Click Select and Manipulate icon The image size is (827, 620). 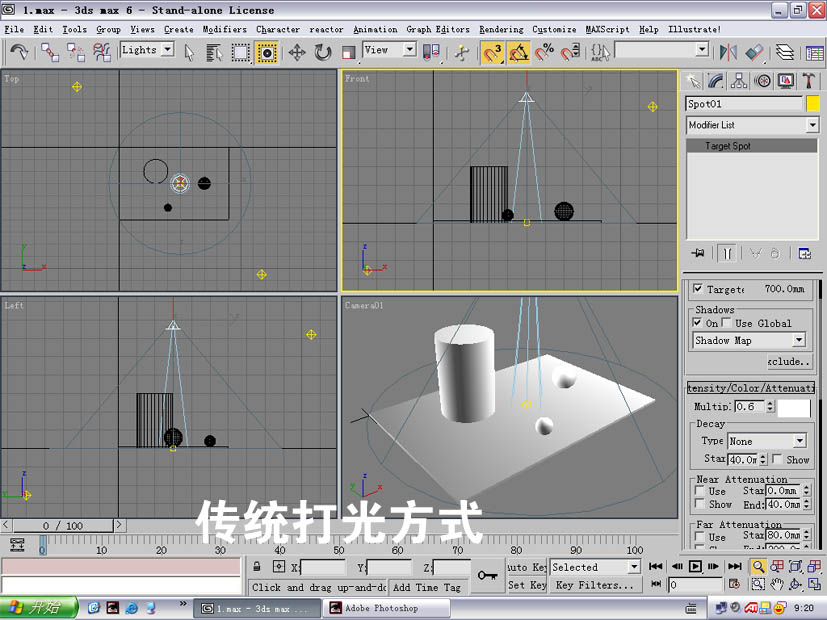461,52
